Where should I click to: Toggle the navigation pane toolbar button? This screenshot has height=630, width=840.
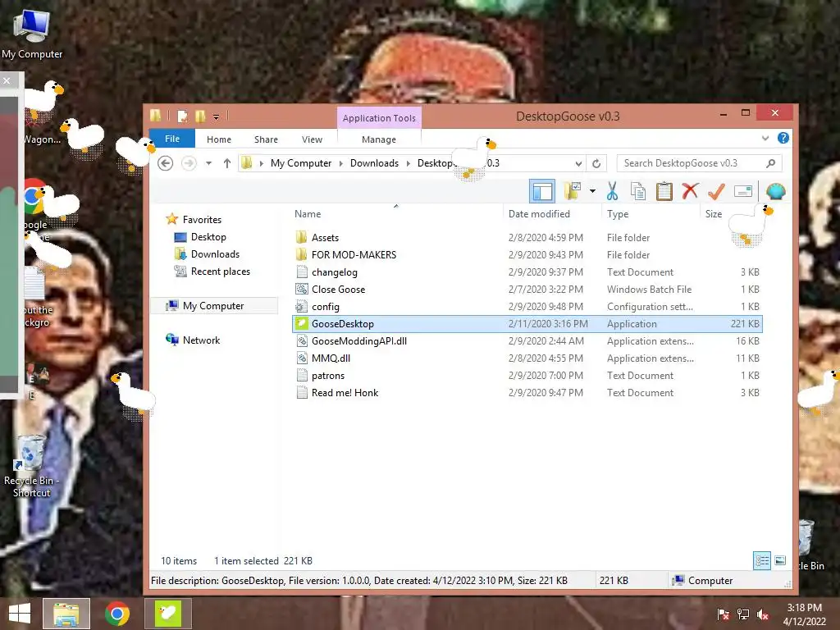(541, 191)
